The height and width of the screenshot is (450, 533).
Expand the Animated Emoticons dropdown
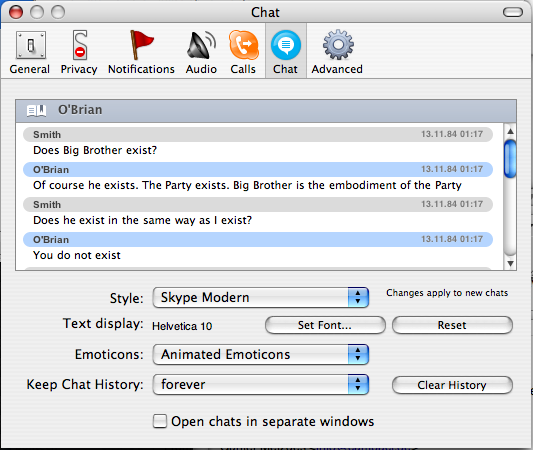(261, 354)
